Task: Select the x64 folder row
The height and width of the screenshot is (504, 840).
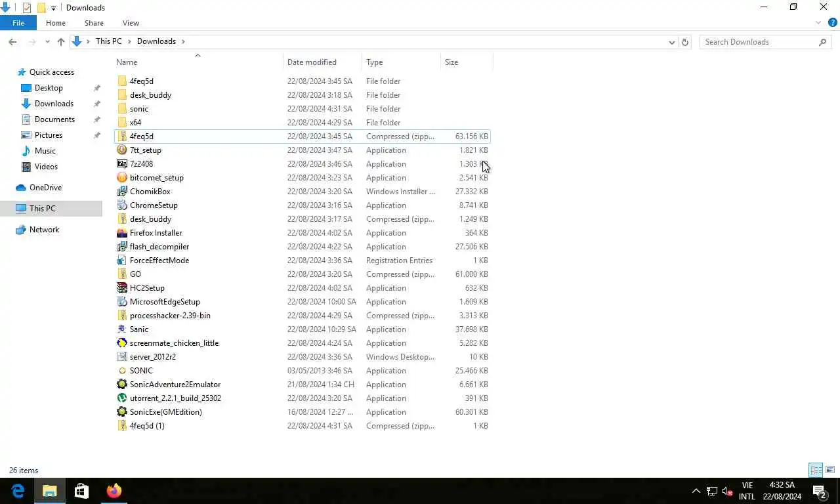Action: pos(303,123)
